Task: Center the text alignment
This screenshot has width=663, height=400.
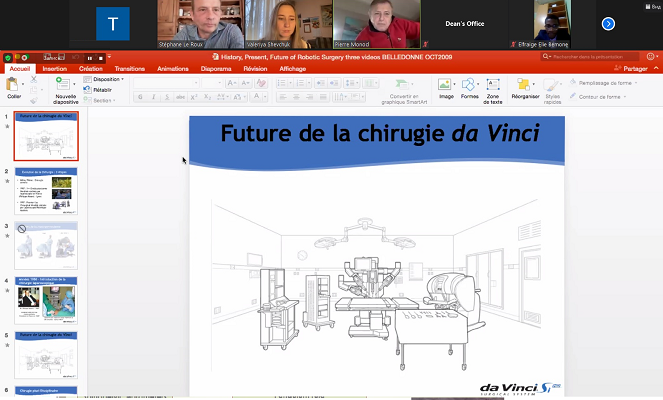Action: coord(296,97)
